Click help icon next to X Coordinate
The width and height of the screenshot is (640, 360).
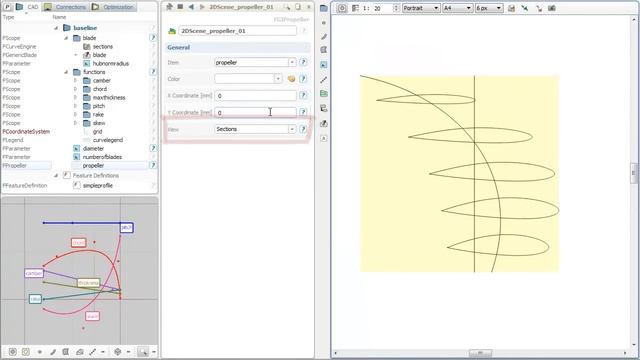point(303,96)
